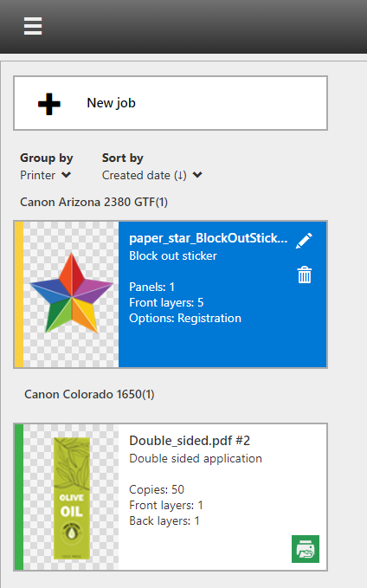
Task: Click the green print icon on Double_sided job
Action: tap(306, 549)
